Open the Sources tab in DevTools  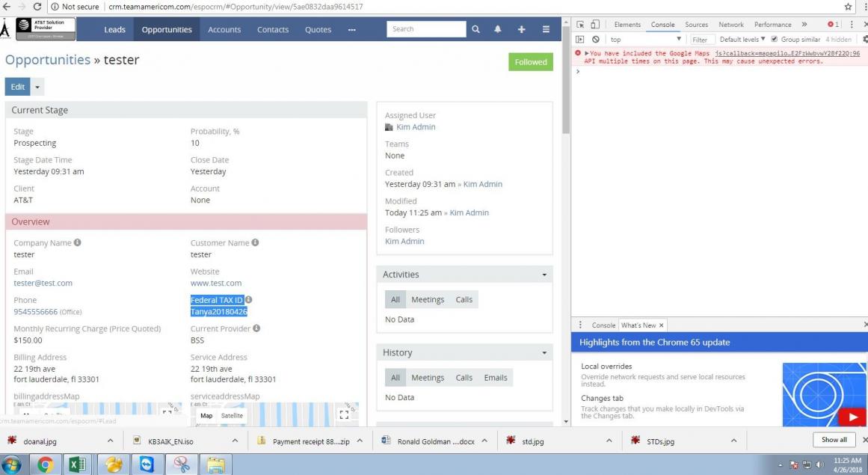(x=696, y=25)
